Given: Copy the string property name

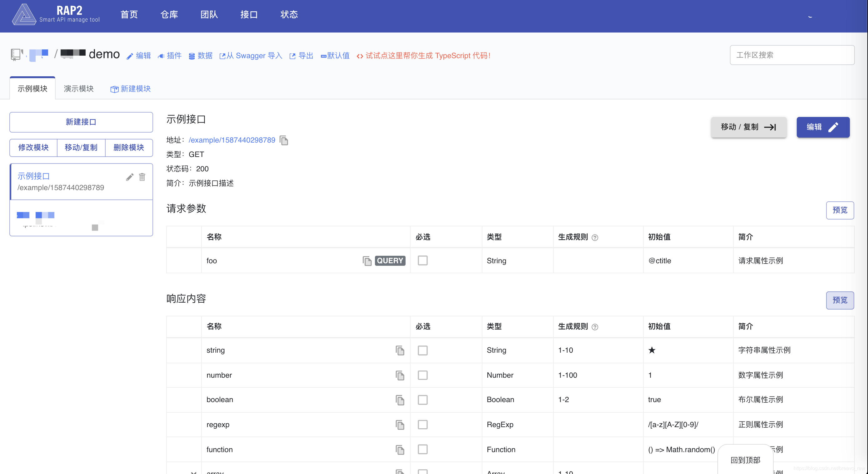Looking at the screenshot, I should tap(400, 350).
